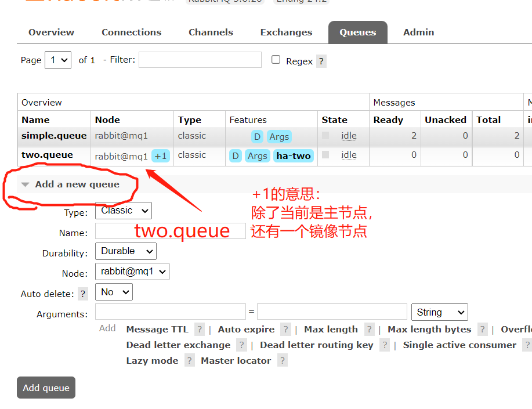Open the Auto delete dropdown
This screenshot has height=409, width=532.
tap(114, 292)
